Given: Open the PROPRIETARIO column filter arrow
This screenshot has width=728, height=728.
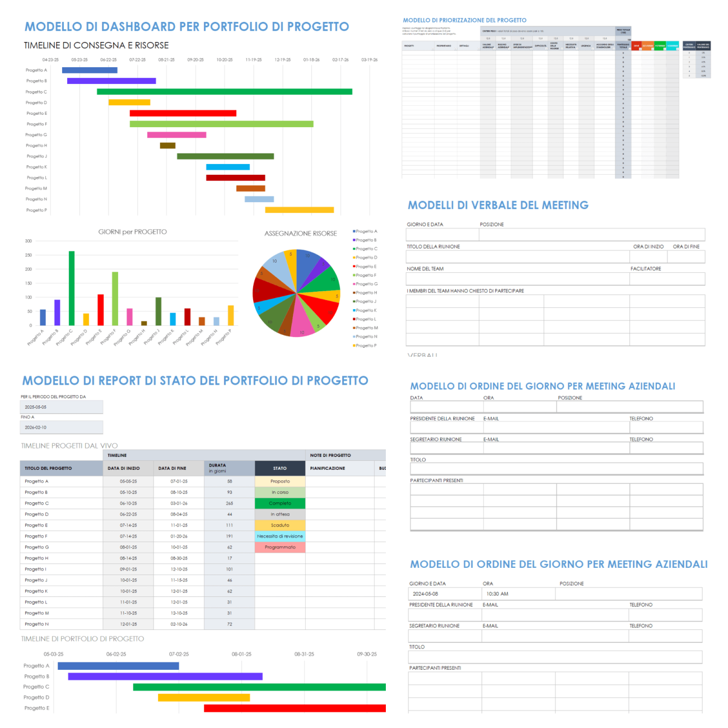Looking at the screenshot, I should [x=455, y=49].
